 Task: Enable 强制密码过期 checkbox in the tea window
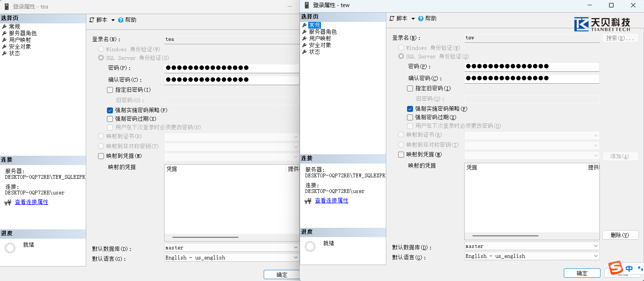(x=110, y=119)
